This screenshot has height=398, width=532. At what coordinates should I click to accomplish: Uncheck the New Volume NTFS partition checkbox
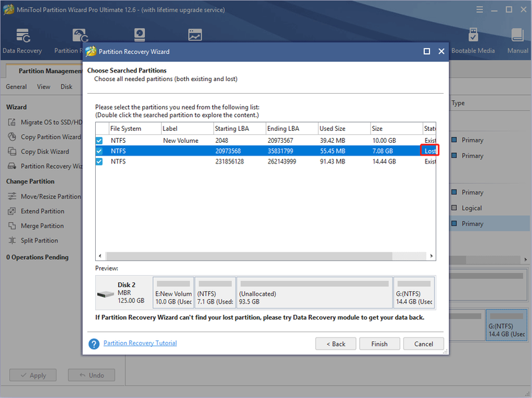pos(99,140)
